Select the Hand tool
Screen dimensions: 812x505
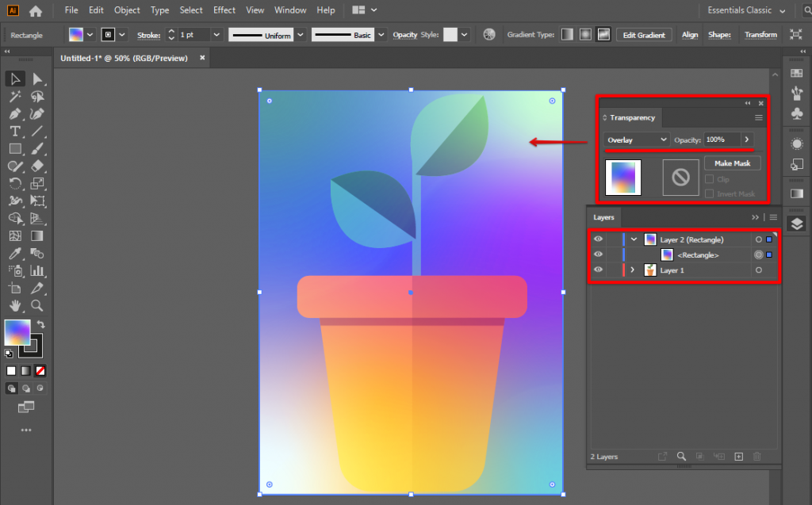(x=15, y=306)
